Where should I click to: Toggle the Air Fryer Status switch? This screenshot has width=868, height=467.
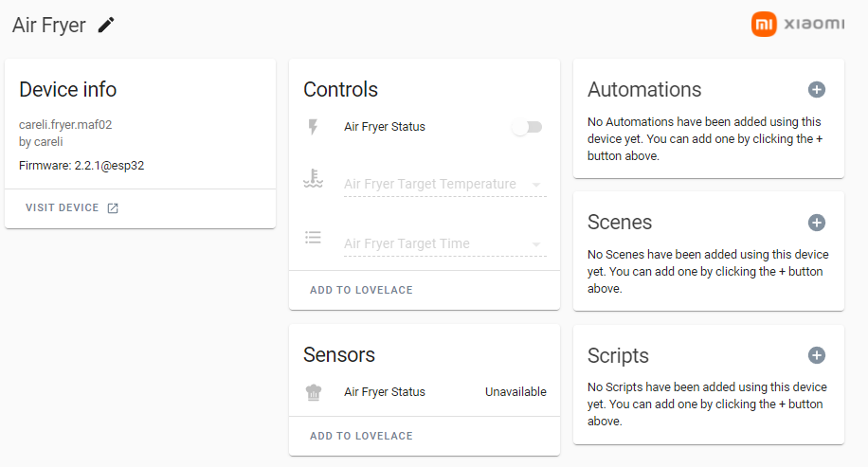click(527, 127)
